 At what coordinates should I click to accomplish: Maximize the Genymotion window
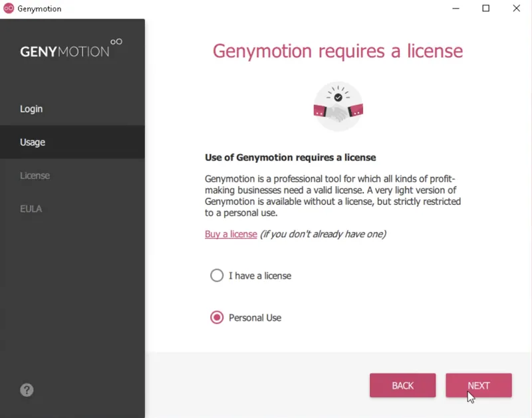click(x=486, y=9)
